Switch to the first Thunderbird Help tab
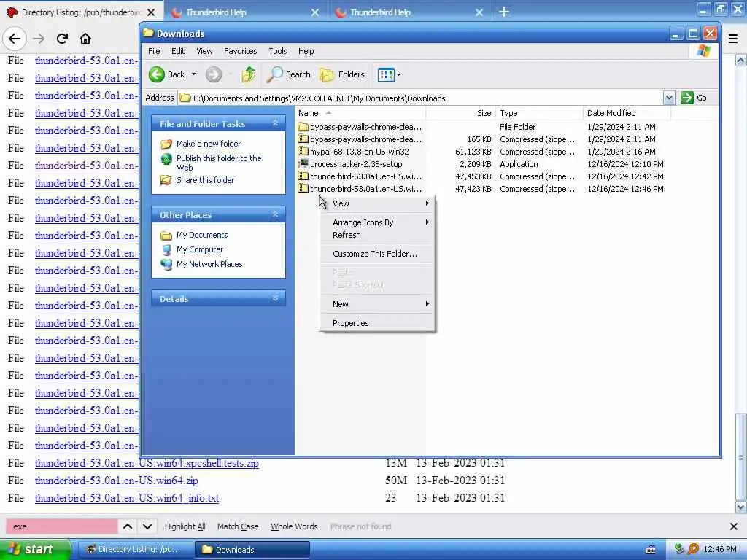This screenshot has width=747, height=560. 244,12
